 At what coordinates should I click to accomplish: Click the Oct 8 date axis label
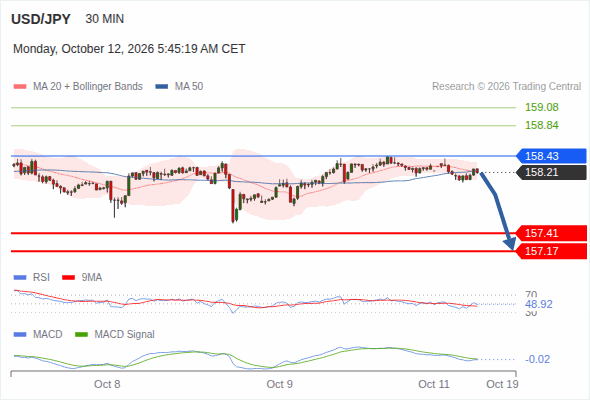pyautogui.click(x=107, y=384)
